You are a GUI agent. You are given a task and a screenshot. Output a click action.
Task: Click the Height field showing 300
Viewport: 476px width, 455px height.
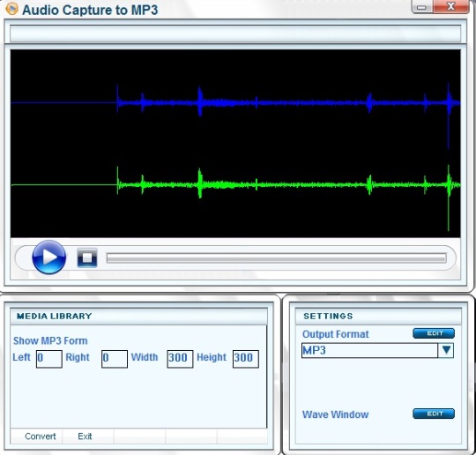[246, 359]
